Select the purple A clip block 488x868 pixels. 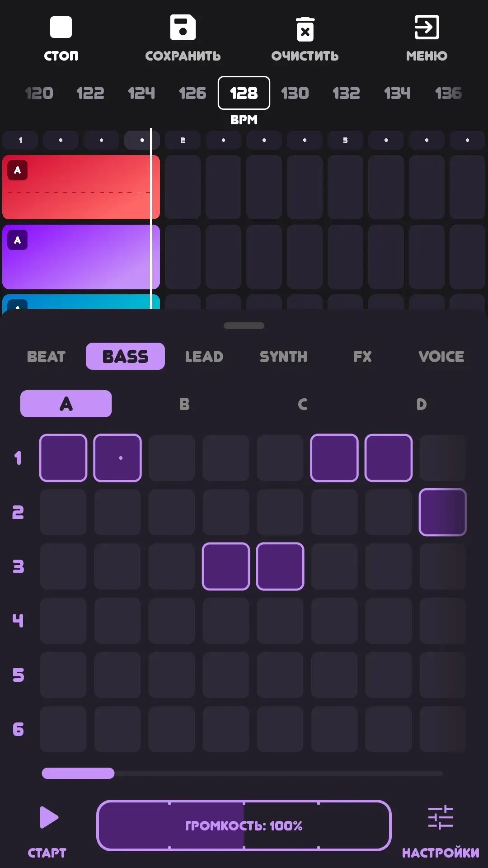[81, 257]
